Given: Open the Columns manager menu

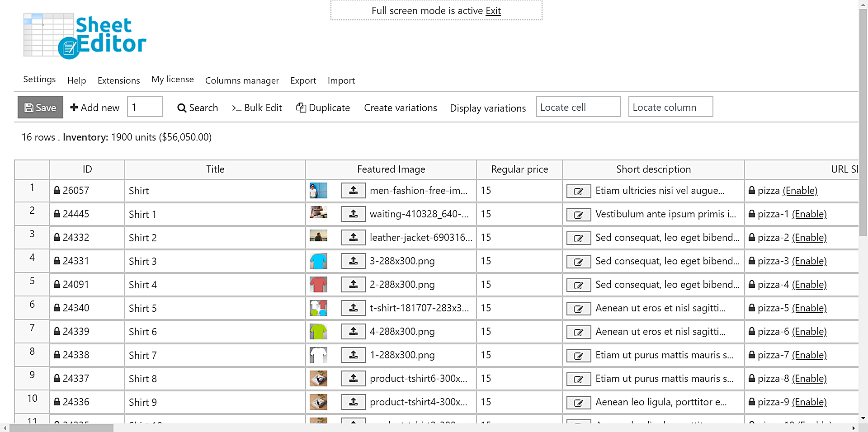Looking at the screenshot, I should point(242,80).
